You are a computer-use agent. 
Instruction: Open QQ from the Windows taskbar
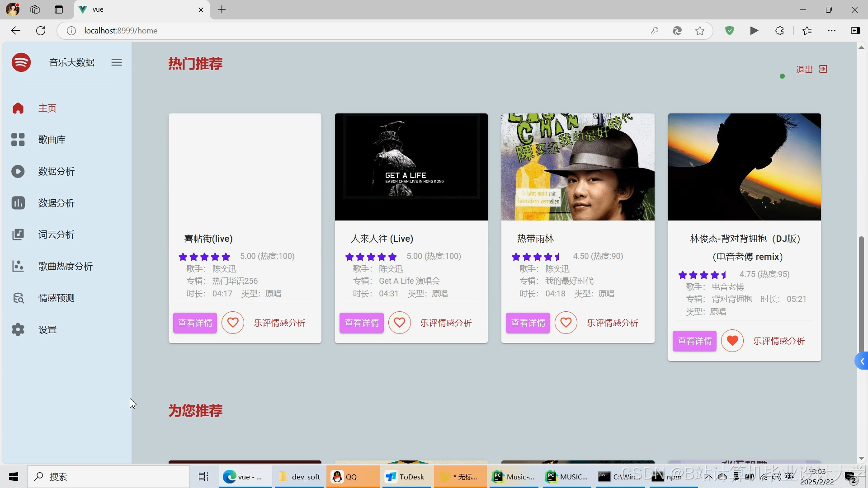(x=346, y=477)
